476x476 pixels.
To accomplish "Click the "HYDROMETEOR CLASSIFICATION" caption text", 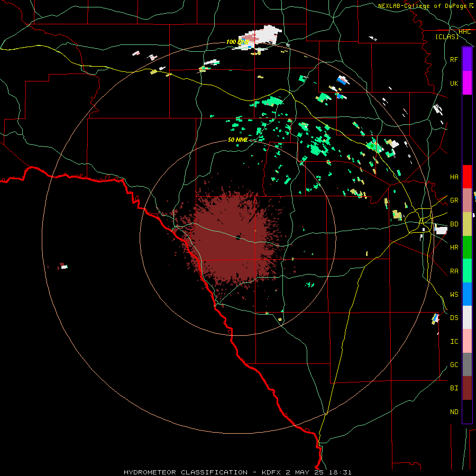I will [x=186, y=472].
